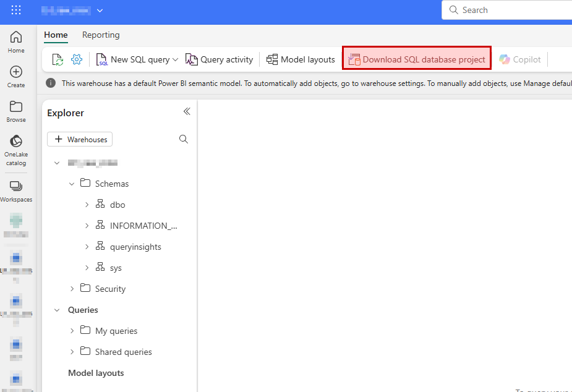Expand the Shared queries folder
The height and width of the screenshot is (392, 572).
coord(72,352)
